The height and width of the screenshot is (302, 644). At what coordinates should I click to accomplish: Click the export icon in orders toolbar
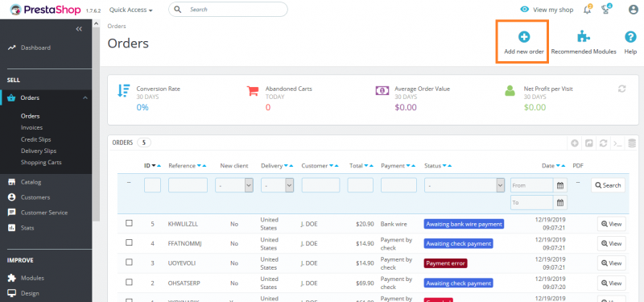pyautogui.click(x=589, y=143)
